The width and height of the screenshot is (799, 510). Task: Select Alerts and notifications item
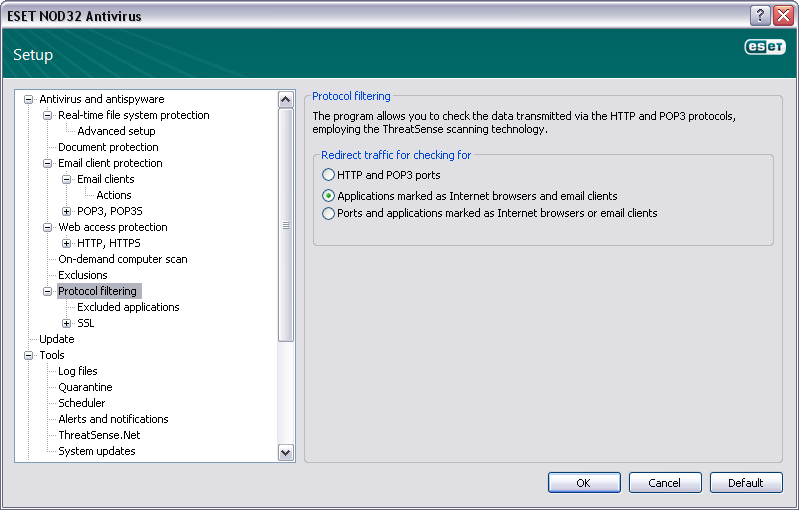coord(113,419)
